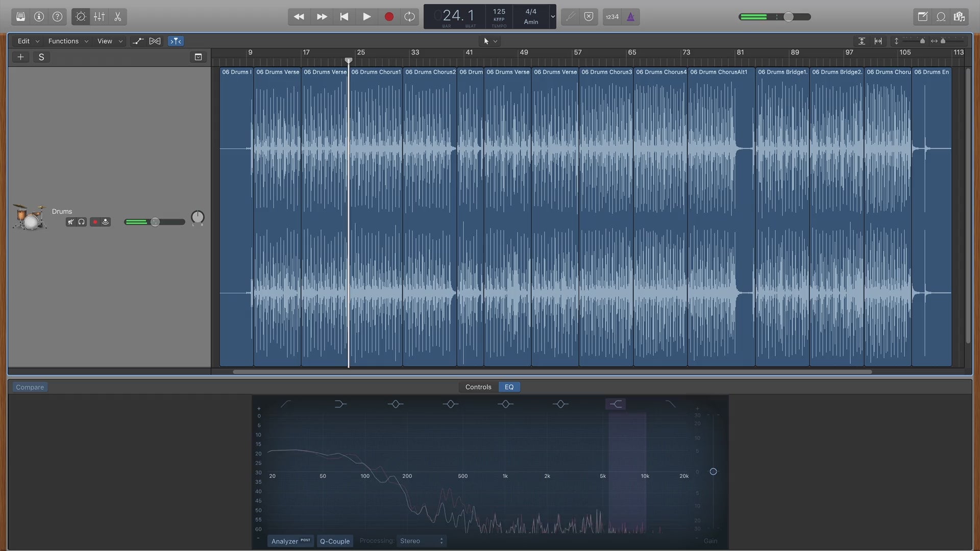Drag the Drums track volume slider

pyautogui.click(x=154, y=221)
